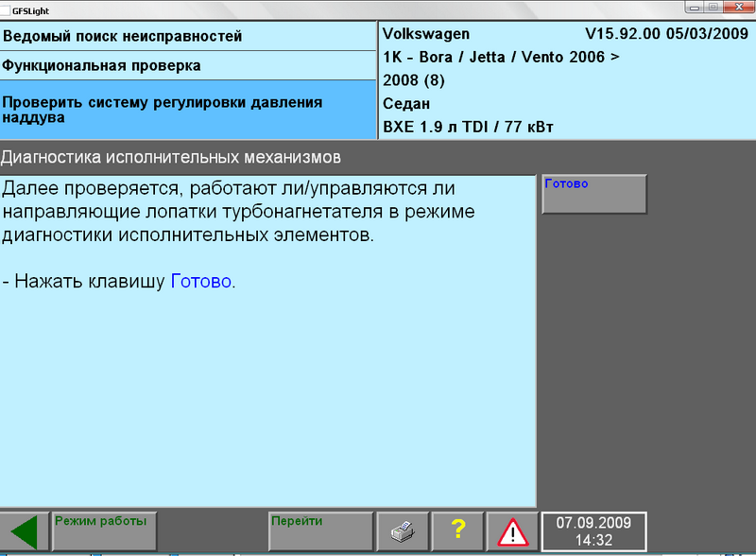Click the 2008 (8) model year text

point(414,80)
